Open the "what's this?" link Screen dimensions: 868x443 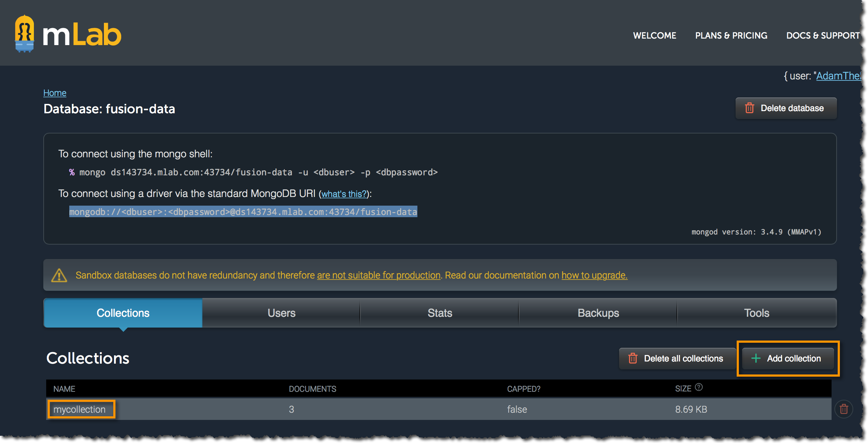coord(344,194)
